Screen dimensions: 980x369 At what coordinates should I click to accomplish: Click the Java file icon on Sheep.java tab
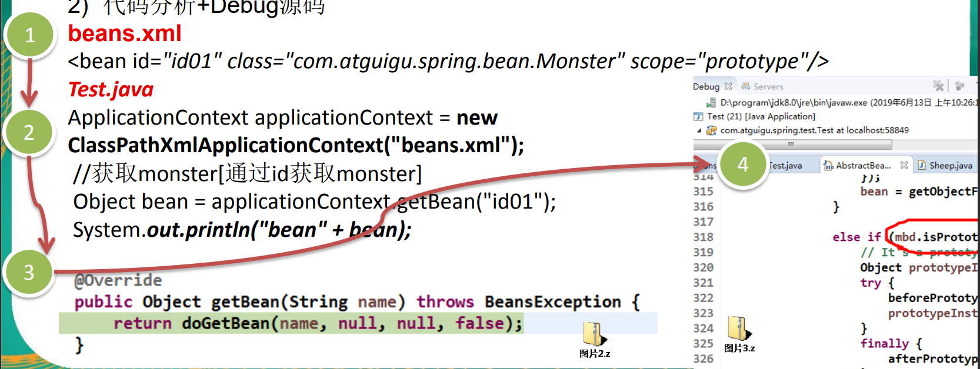pyautogui.click(x=922, y=166)
